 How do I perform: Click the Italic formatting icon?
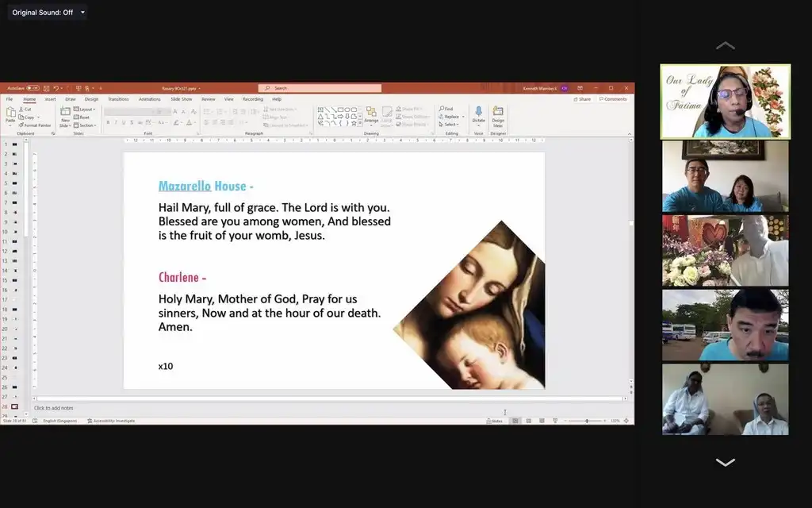(x=116, y=123)
